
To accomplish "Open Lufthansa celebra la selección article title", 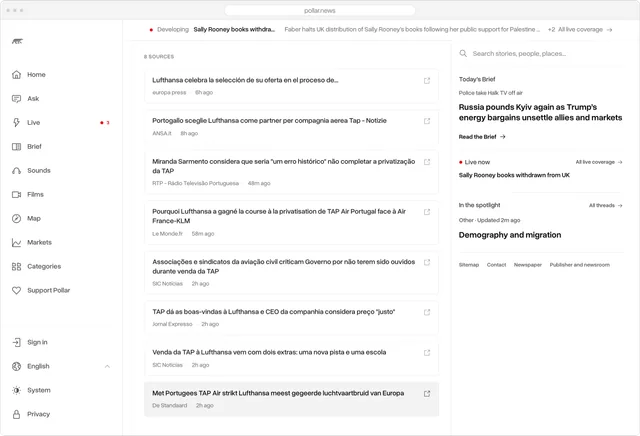I will point(245,80).
